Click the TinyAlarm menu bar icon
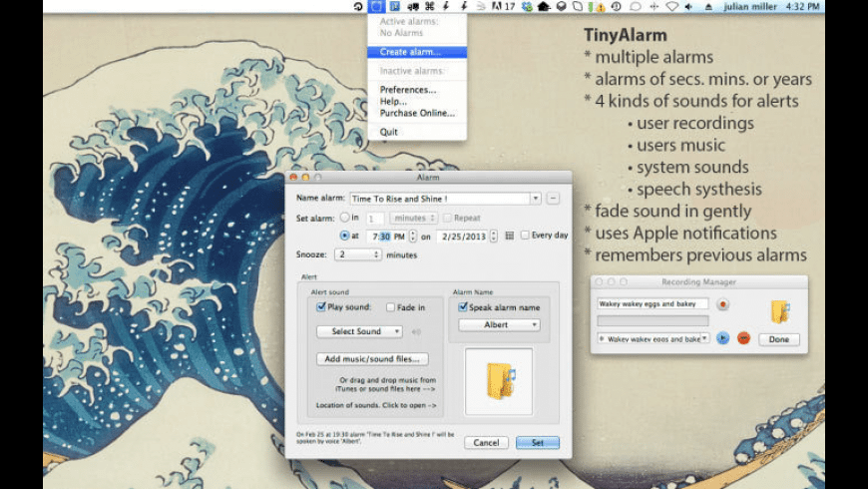 coord(376,7)
